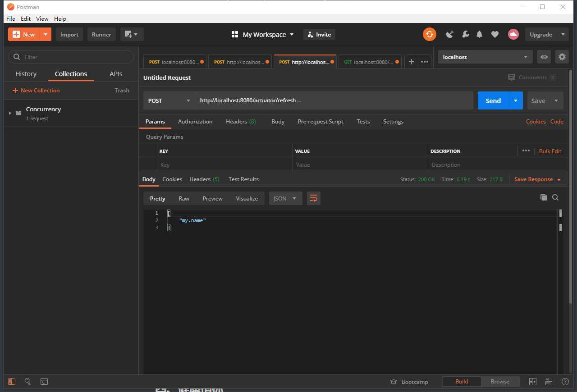
Task: Open Bootcamp in status bar
Action: [409, 382]
